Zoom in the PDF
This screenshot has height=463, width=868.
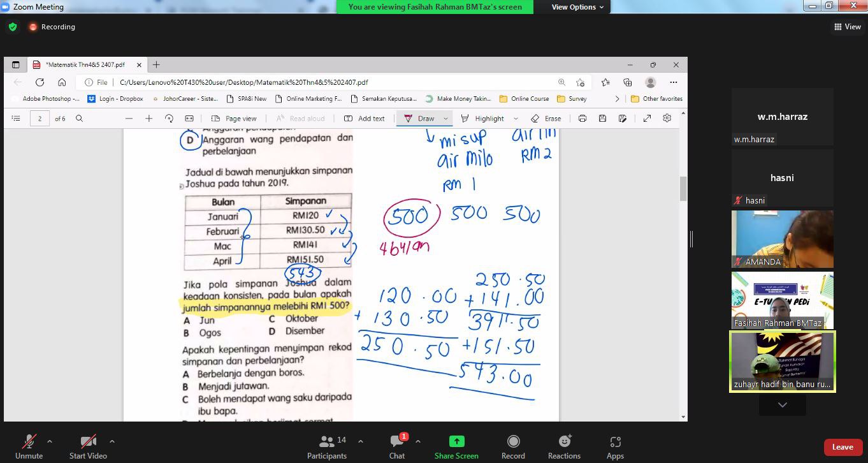click(148, 118)
